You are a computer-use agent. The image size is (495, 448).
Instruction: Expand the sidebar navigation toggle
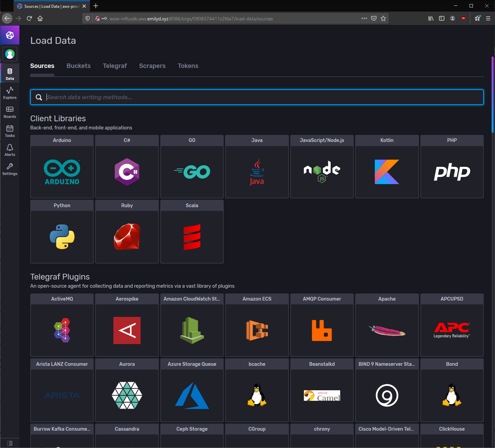(10, 443)
